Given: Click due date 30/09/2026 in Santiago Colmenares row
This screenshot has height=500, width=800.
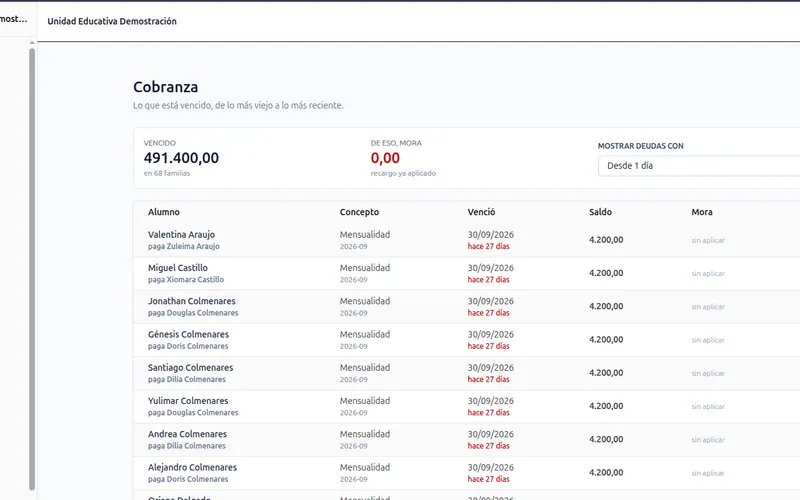Looking at the screenshot, I should (x=490, y=367).
